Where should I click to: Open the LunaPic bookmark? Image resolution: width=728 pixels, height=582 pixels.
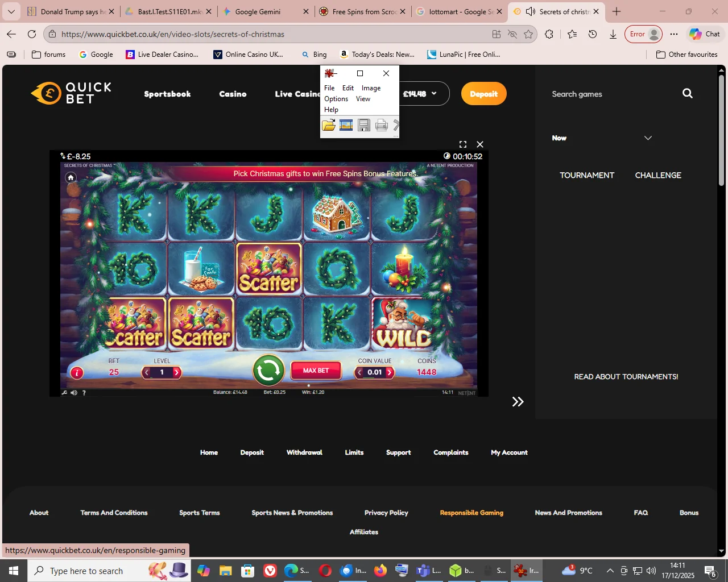click(464, 55)
